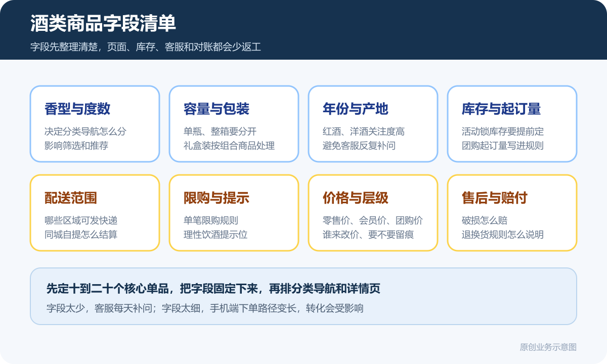607x364 pixels.
Task: Click the line 理性饮酒提示位
Action: [215, 235]
